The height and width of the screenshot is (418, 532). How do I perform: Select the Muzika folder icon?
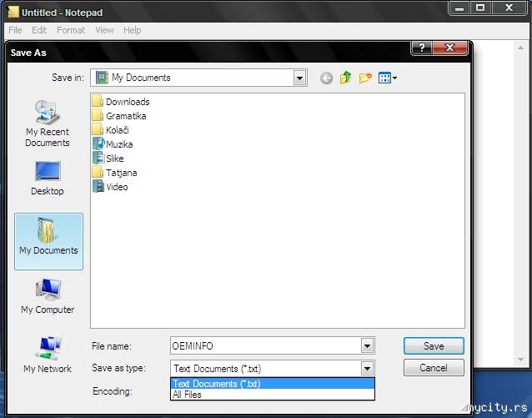coord(98,144)
